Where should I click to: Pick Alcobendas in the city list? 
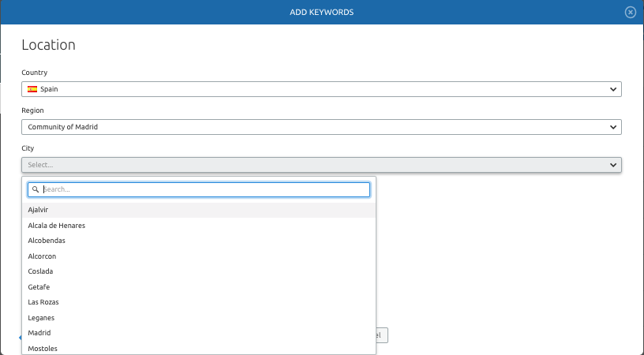point(47,241)
